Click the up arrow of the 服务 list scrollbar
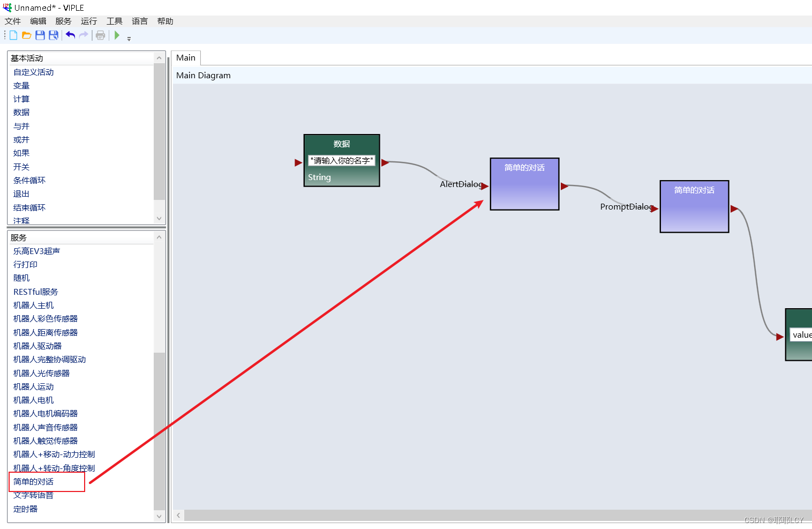812x529 pixels. click(159, 237)
